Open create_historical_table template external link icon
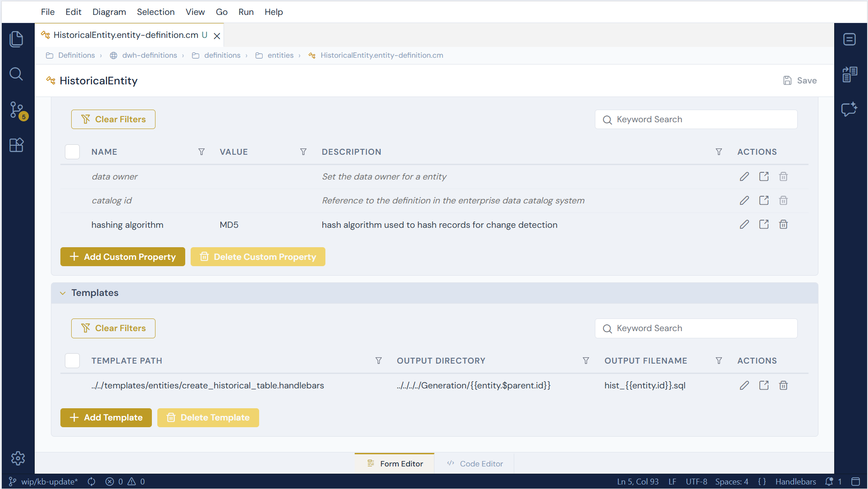Viewport: 868px width, 489px height. tap(764, 385)
